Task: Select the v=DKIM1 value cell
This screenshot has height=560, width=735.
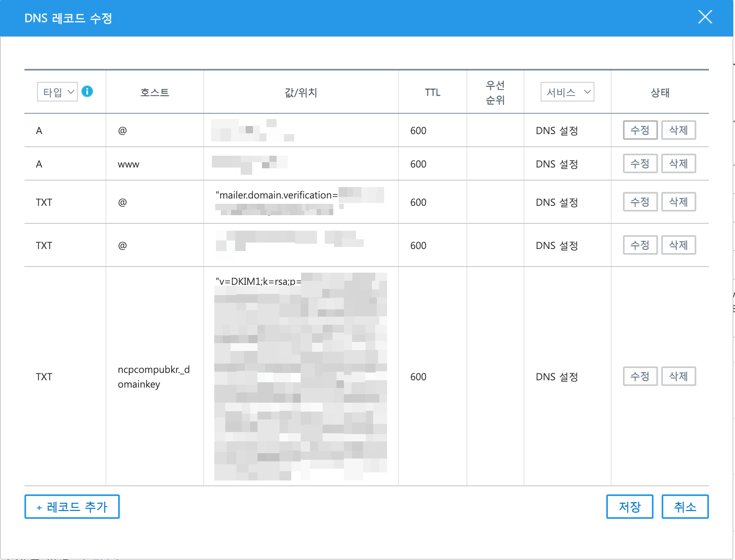Action: pyautogui.click(x=301, y=376)
